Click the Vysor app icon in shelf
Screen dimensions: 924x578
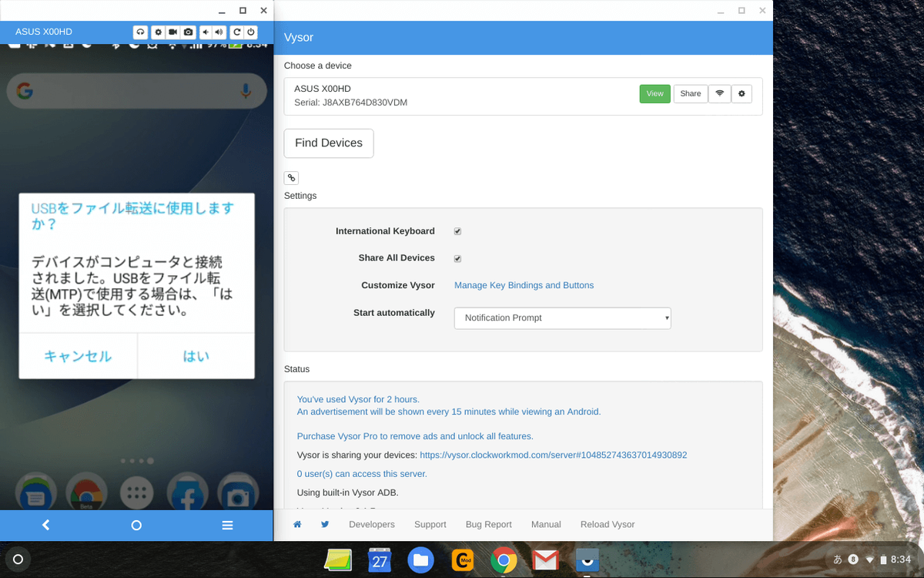(587, 560)
